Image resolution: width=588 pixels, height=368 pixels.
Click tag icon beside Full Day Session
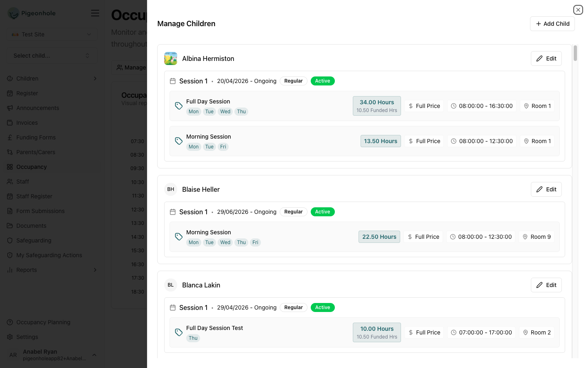(179, 106)
